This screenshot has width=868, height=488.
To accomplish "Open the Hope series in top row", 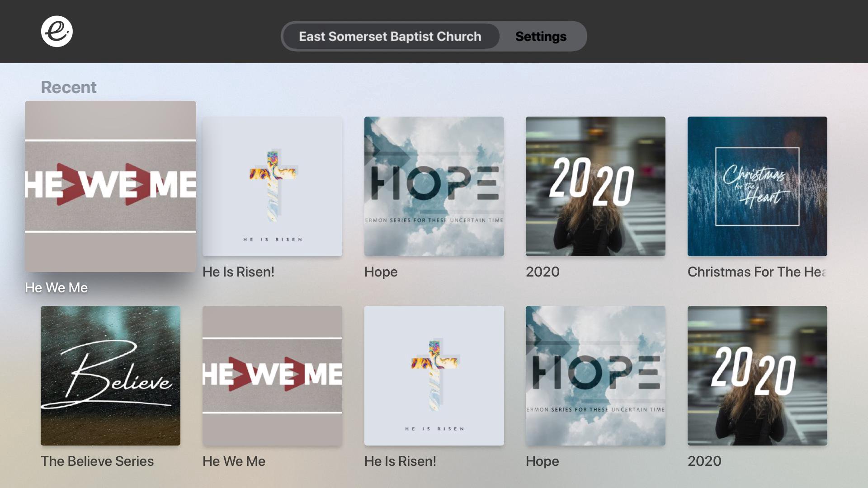I will (434, 186).
